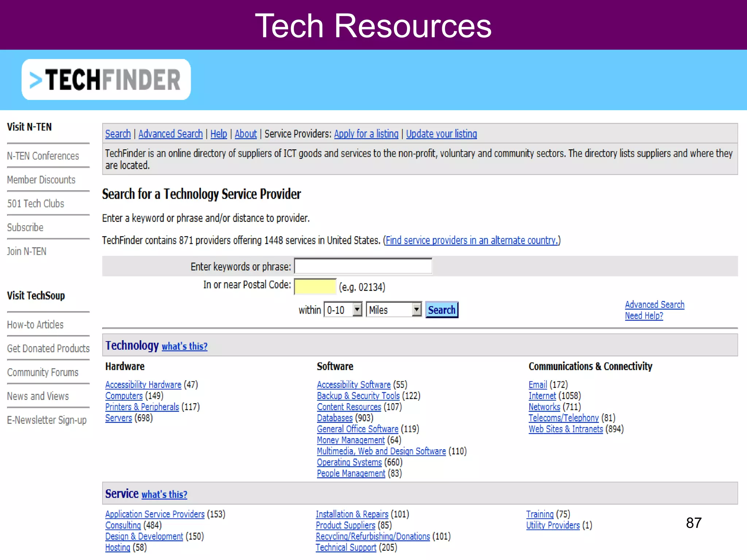The image size is (747, 560).
Task: Open Consulting service category
Action: click(x=123, y=525)
